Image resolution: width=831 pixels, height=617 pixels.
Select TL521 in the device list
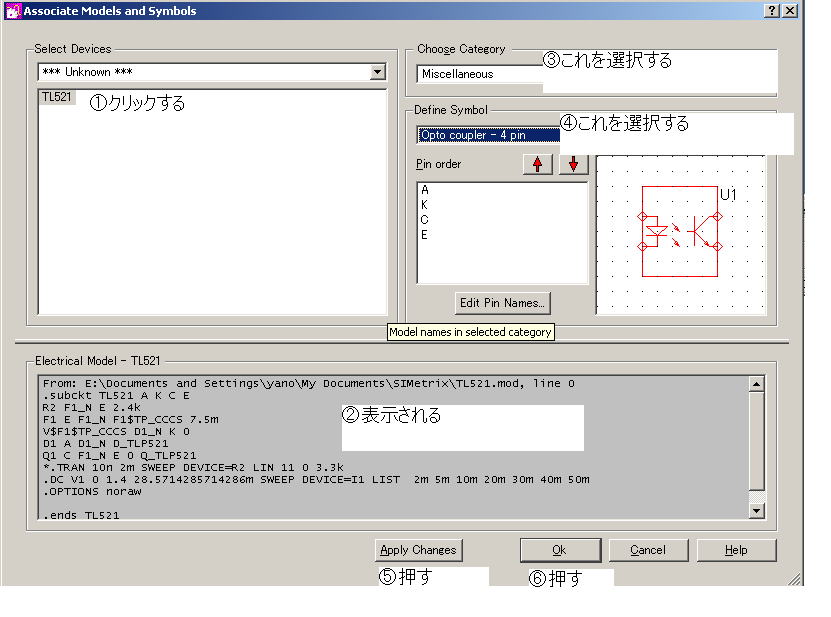coord(56,96)
